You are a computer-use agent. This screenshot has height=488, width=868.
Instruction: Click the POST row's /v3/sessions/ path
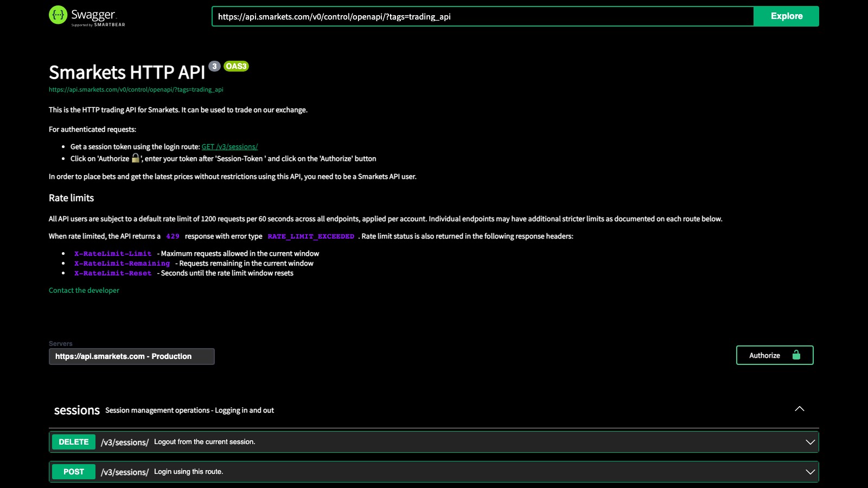point(125,472)
